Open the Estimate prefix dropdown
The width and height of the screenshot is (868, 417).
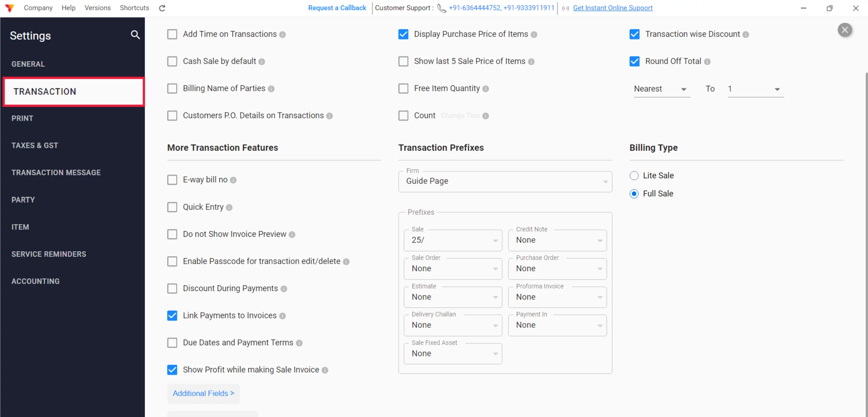click(453, 297)
